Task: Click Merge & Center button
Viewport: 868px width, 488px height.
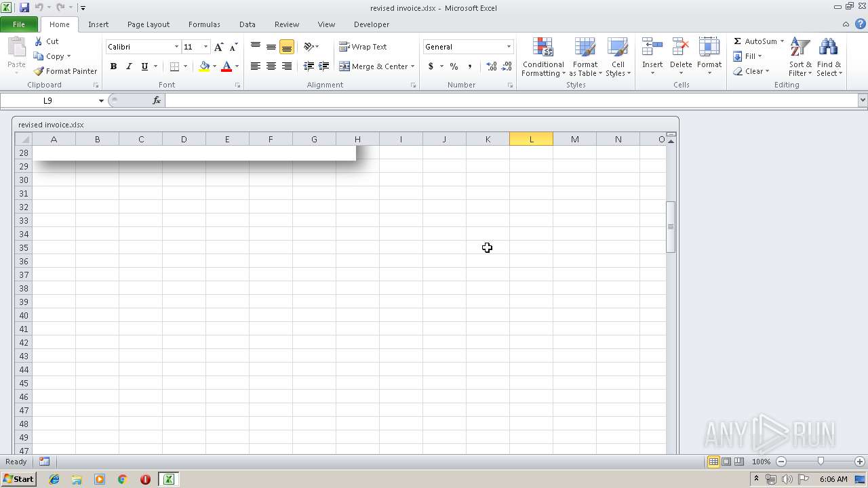Action: coord(374,66)
